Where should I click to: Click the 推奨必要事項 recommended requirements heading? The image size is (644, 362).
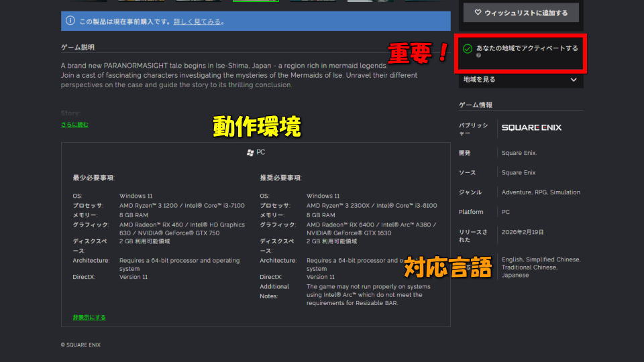point(280,178)
